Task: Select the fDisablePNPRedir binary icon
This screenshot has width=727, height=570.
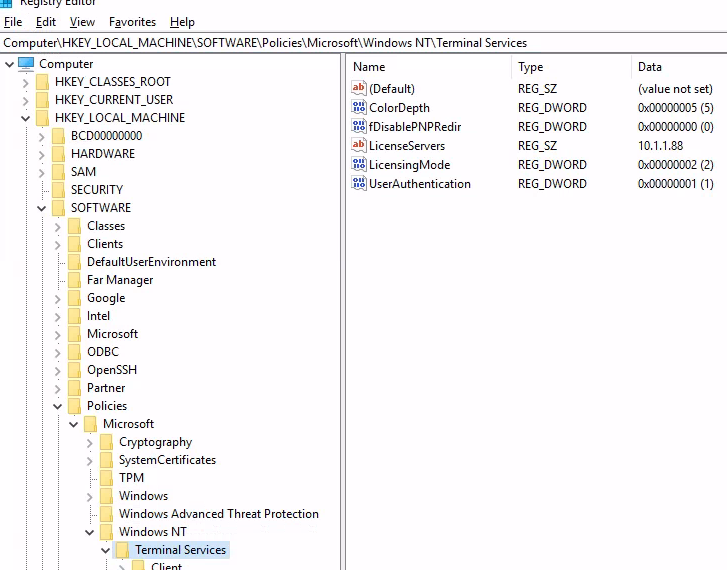Action: pyautogui.click(x=359, y=127)
